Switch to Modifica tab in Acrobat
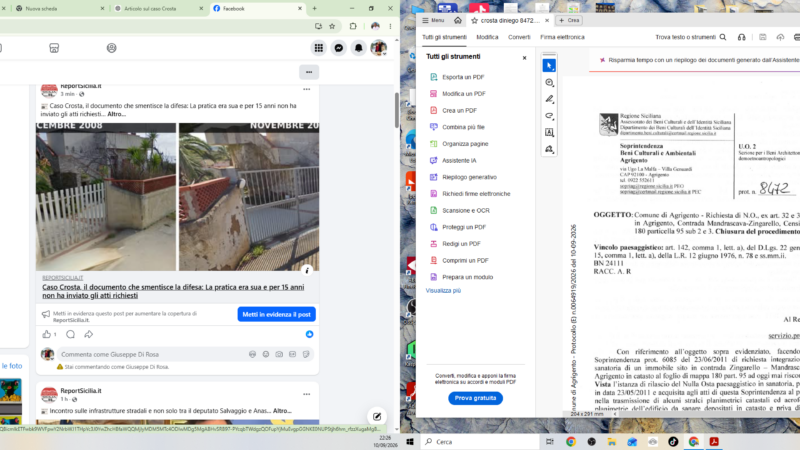 click(487, 37)
